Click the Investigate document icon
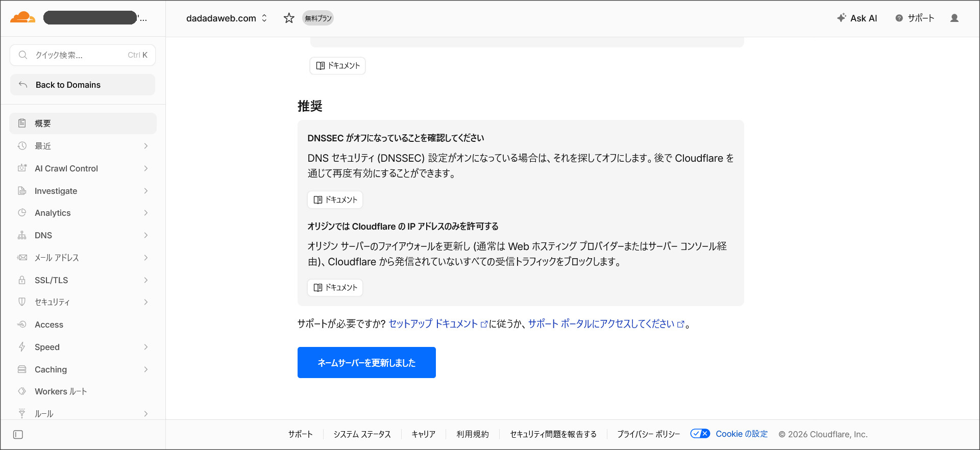This screenshot has height=450, width=980. click(22, 191)
